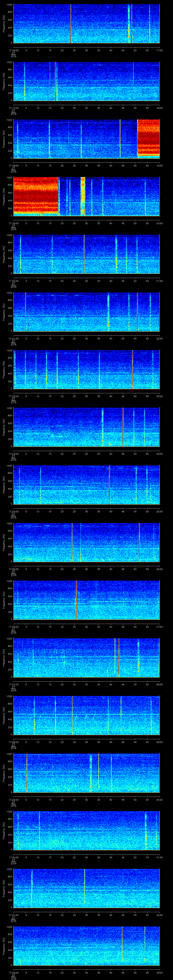Click the 17:23:00 start time label
Screen dimensions: 173x980
tap(13, 454)
